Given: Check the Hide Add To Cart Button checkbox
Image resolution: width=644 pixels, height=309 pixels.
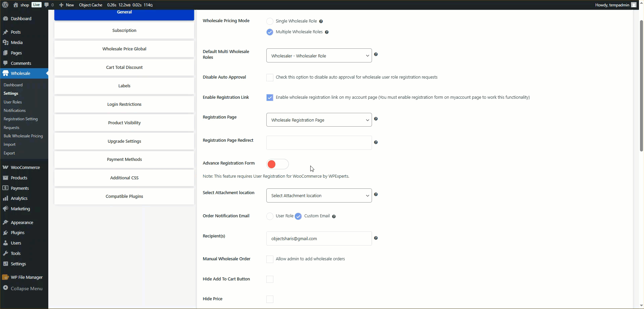Looking at the screenshot, I should pos(270,279).
